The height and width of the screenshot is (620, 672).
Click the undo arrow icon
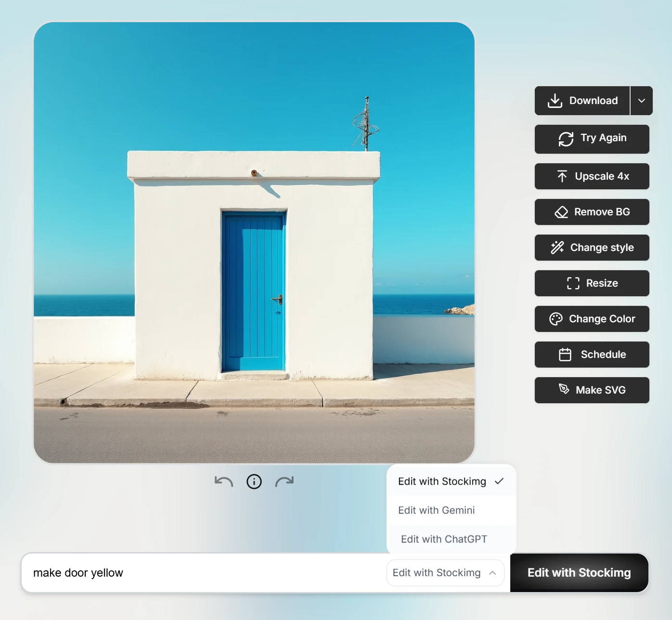click(x=224, y=481)
